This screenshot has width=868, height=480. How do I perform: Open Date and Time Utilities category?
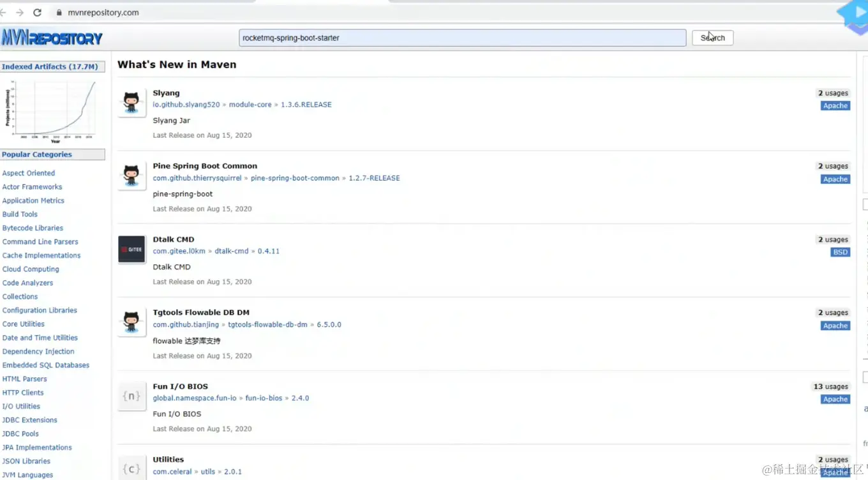40,338
